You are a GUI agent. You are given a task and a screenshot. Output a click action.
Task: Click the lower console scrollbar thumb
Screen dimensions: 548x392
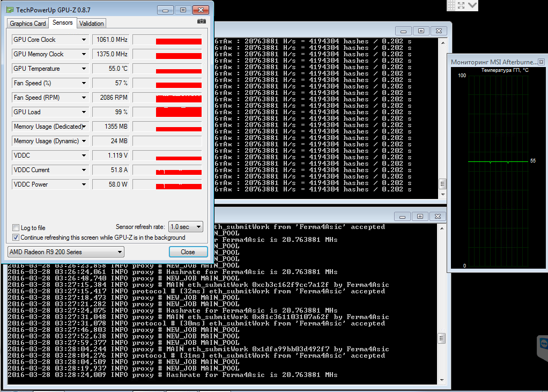442,338
